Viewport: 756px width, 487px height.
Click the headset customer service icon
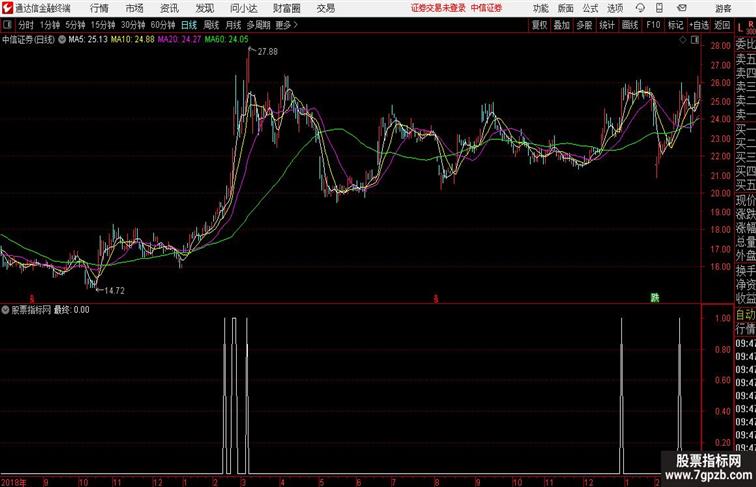click(x=640, y=8)
